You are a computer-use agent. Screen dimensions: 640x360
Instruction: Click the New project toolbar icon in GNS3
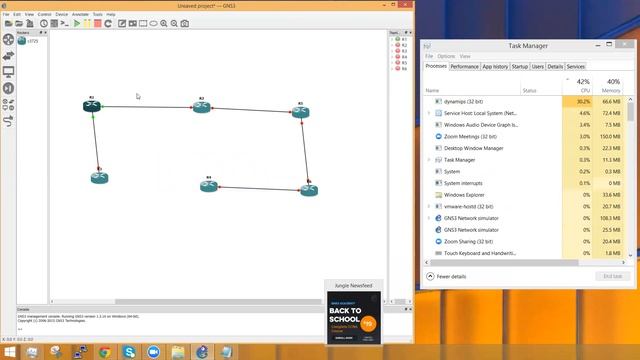point(9,24)
